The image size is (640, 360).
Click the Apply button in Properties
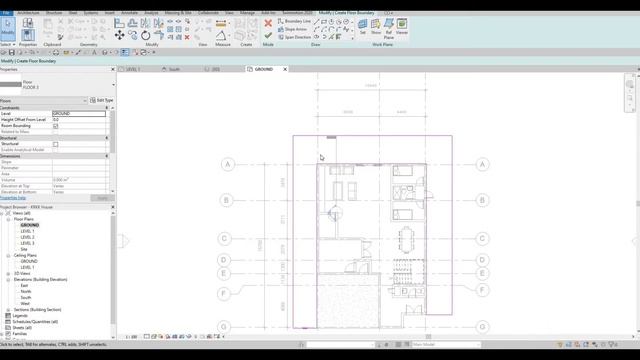[102, 198]
